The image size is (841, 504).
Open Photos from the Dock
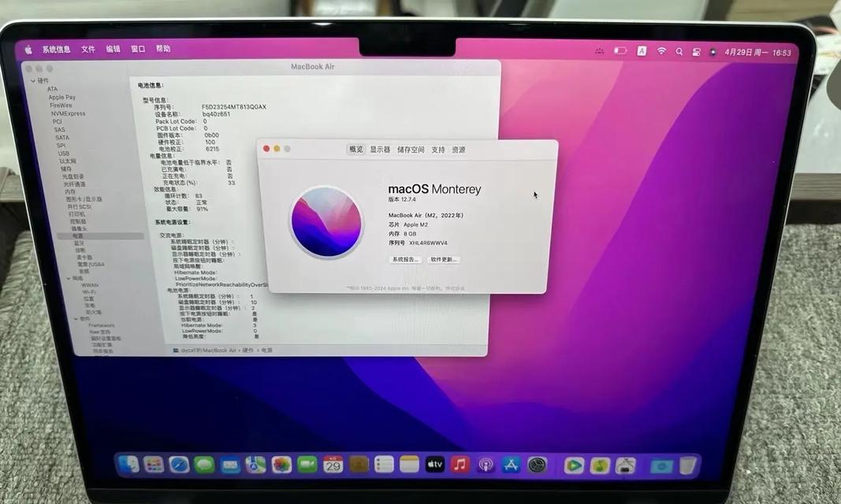pos(281,465)
